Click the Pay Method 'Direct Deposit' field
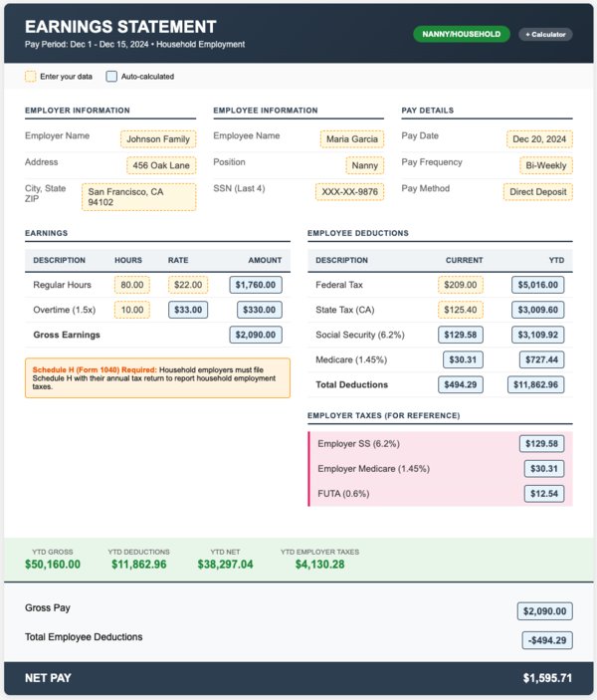This screenshot has height=700, width=597. (x=537, y=192)
